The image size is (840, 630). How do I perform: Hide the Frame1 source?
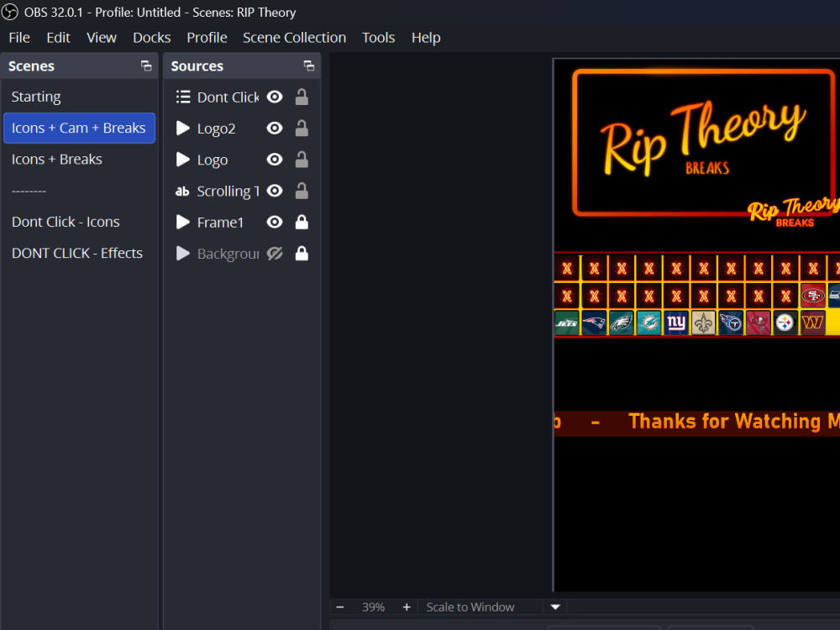point(275,223)
